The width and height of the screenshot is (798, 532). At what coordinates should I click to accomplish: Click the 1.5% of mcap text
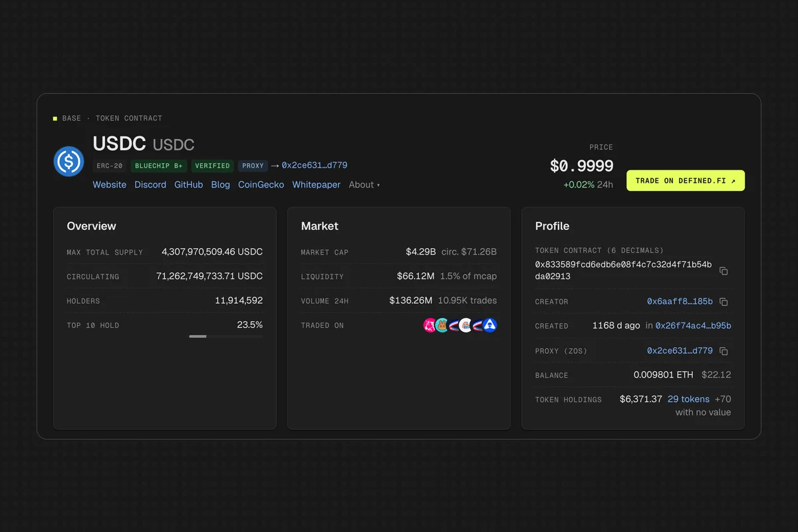point(468,277)
